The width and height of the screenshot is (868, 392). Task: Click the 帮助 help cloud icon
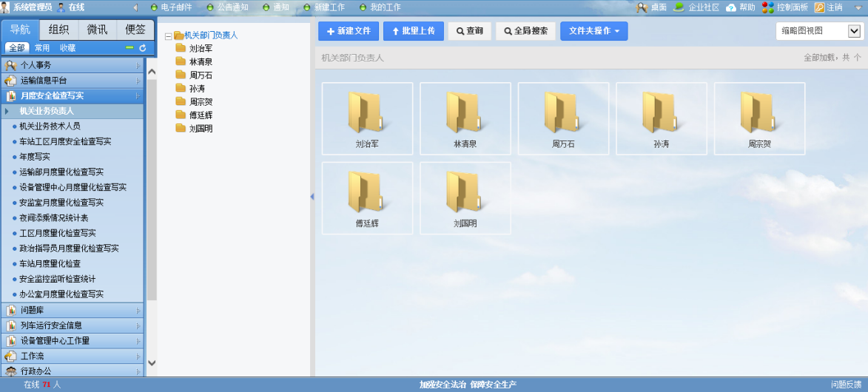[x=731, y=7]
